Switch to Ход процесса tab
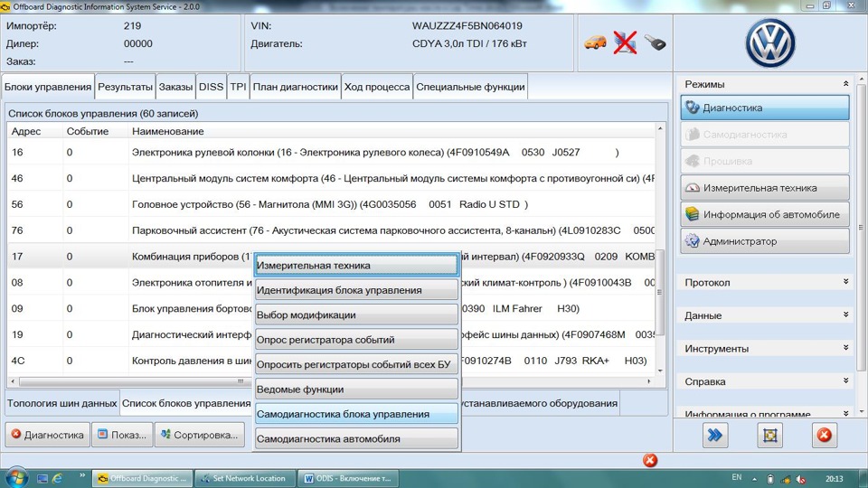Screen dimensions: 868x488 click(377, 87)
